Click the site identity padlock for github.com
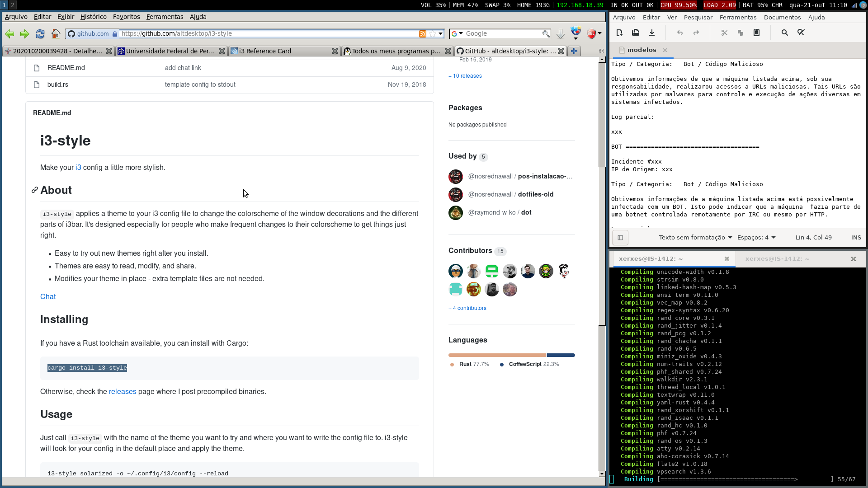Image resolution: width=868 pixels, height=488 pixels. (x=115, y=34)
